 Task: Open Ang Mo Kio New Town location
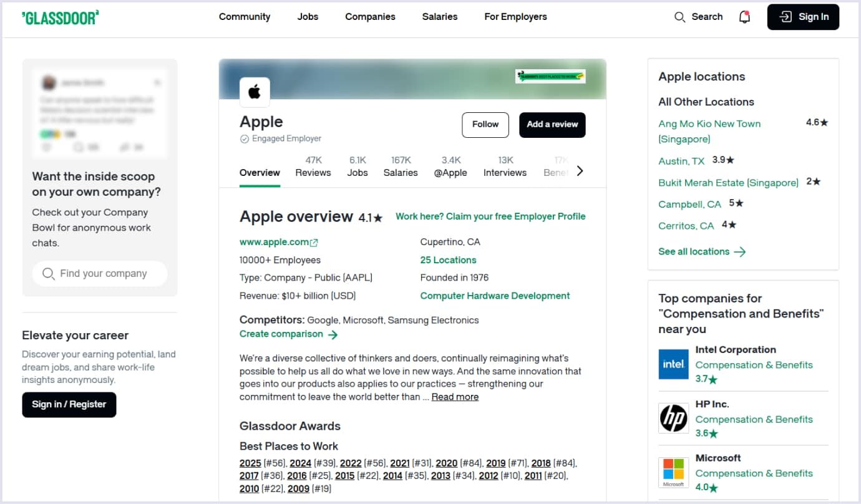(x=709, y=131)
